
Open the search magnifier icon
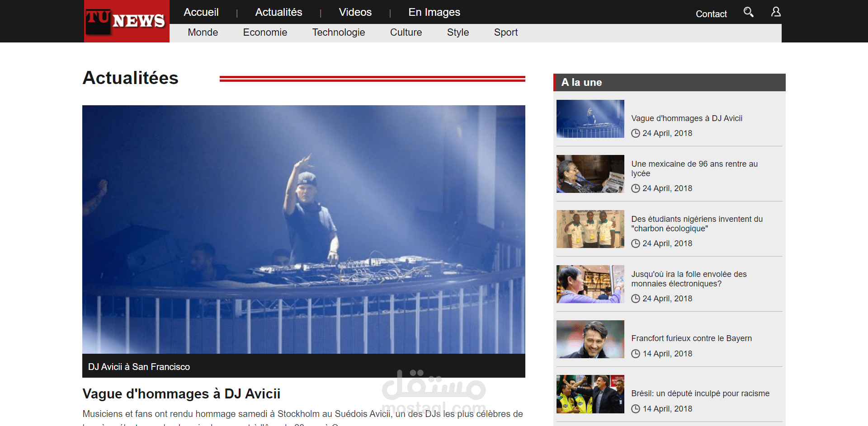749,12
